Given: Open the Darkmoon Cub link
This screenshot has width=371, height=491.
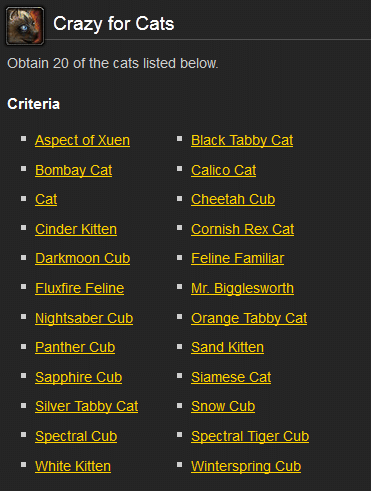Looking at the screenshot, I should pyautogui.click(x=83, y=258).
